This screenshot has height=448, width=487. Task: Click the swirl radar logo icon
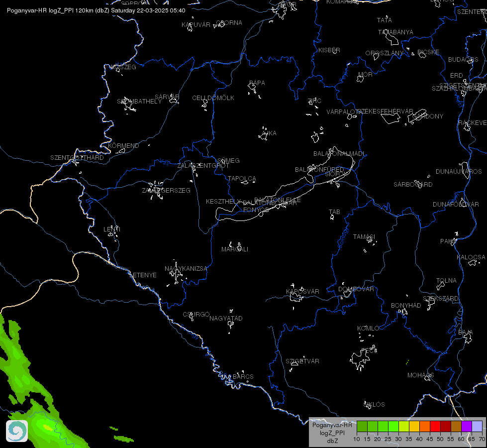coord(17,431)
